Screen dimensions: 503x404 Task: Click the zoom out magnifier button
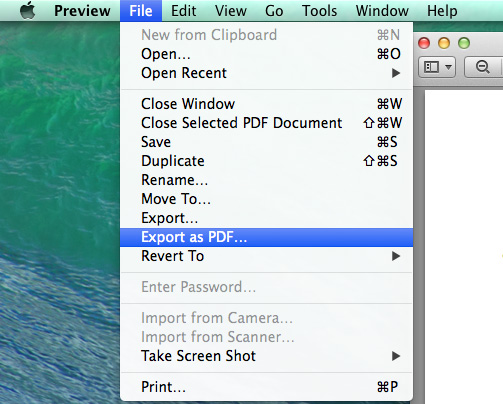coord(483,67)
